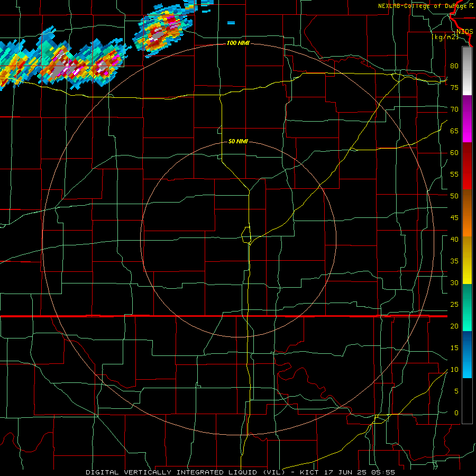Viewport: 476px width, 476px height.
Task: Select the 25 value on the VIL scale
Action: [x=454, y=304]
